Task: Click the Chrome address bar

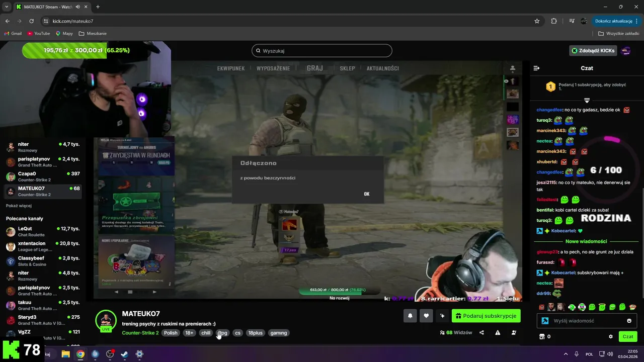Action: 287,21
